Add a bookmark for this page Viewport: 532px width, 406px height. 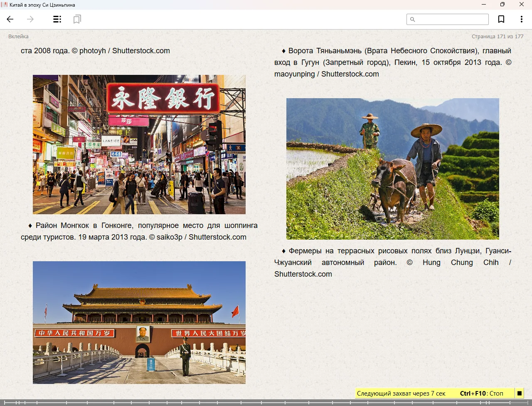(501, 19)
